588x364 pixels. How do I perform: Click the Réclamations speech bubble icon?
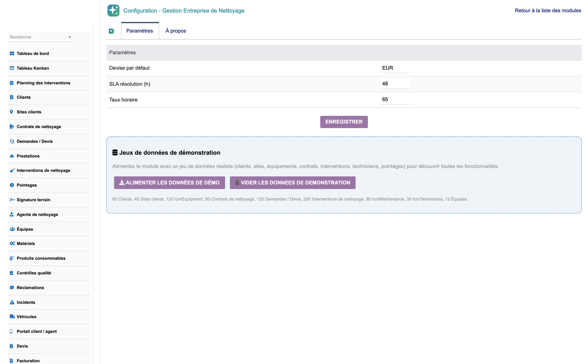tap(12, 288)
